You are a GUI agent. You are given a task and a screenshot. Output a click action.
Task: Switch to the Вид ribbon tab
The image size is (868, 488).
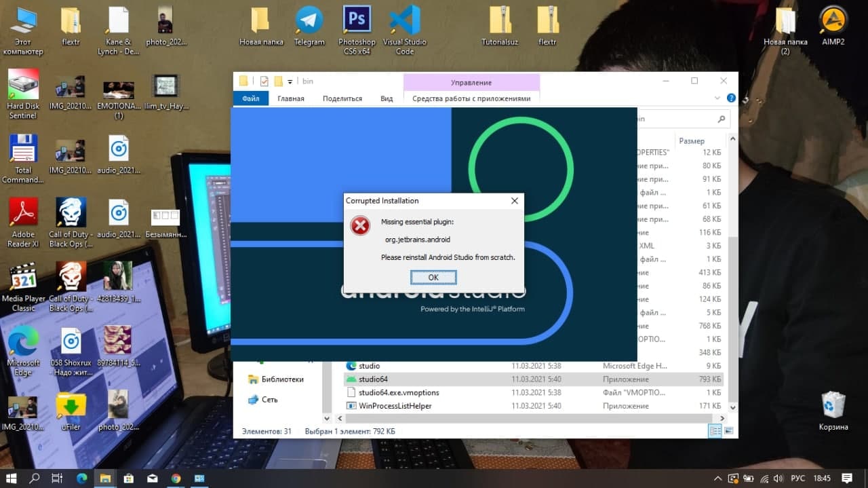point(387,98)
